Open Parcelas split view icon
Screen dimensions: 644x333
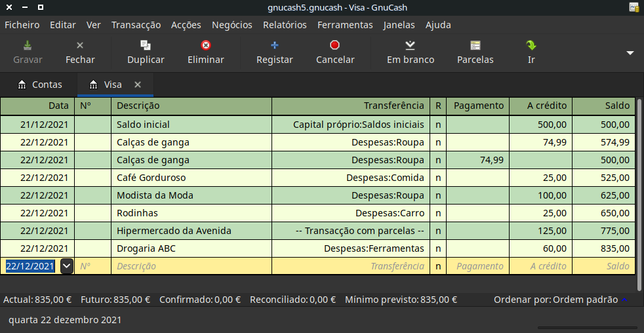pyautogui.click(x=475, y=46)
